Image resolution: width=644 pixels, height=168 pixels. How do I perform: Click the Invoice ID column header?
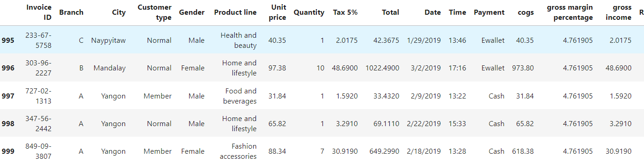[x=39, y=12]
